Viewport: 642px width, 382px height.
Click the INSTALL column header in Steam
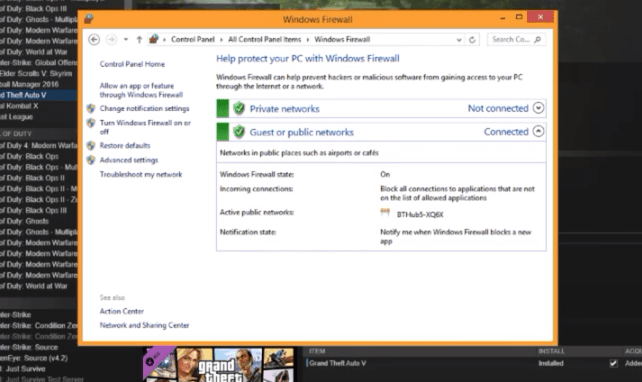click(551, 351)
